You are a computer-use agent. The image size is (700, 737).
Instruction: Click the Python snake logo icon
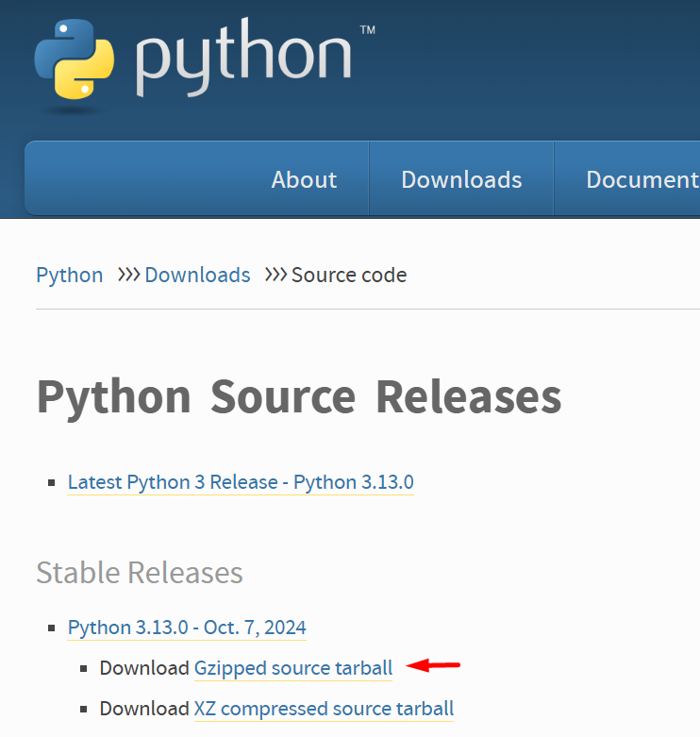click(x=75, y=59)
